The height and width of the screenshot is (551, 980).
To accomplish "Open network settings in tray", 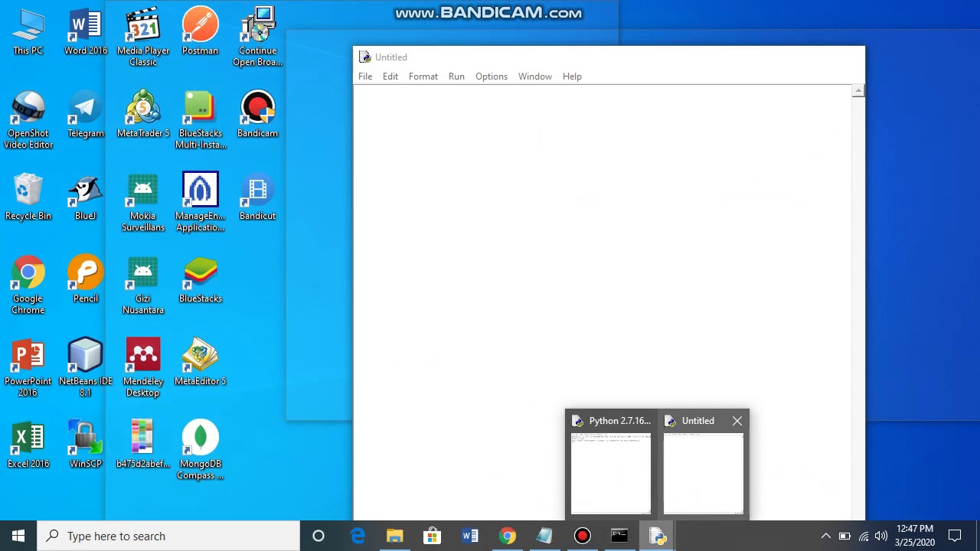I will (x=864, y=536).
